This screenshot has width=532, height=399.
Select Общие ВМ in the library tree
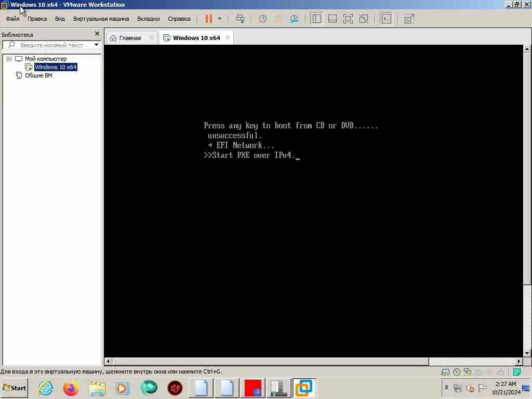[x=38, y=75]
